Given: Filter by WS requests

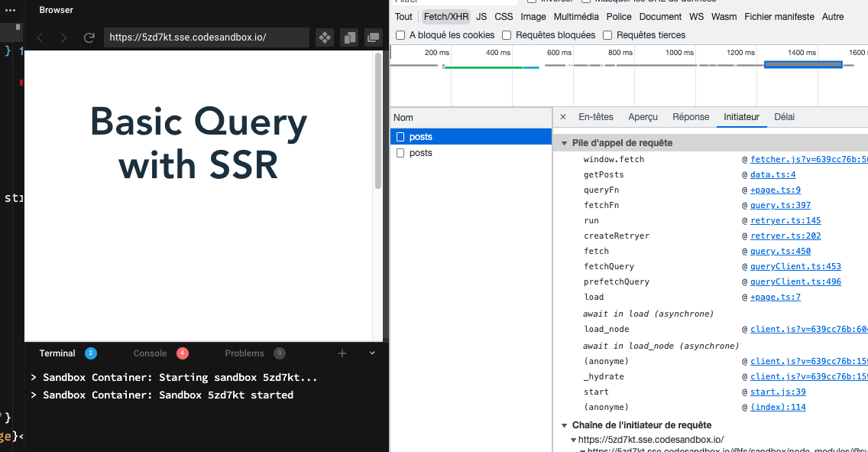Looking at the screenshot, I should click(x=696, y=17).
